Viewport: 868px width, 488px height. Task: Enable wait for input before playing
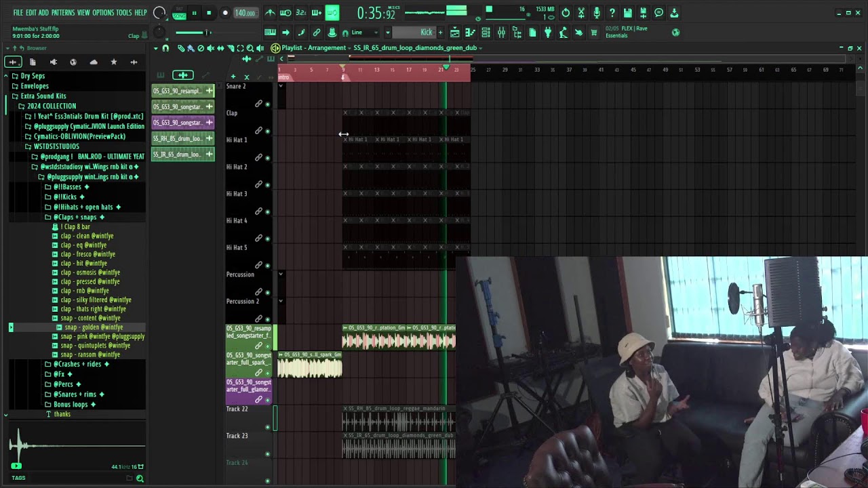285,13
